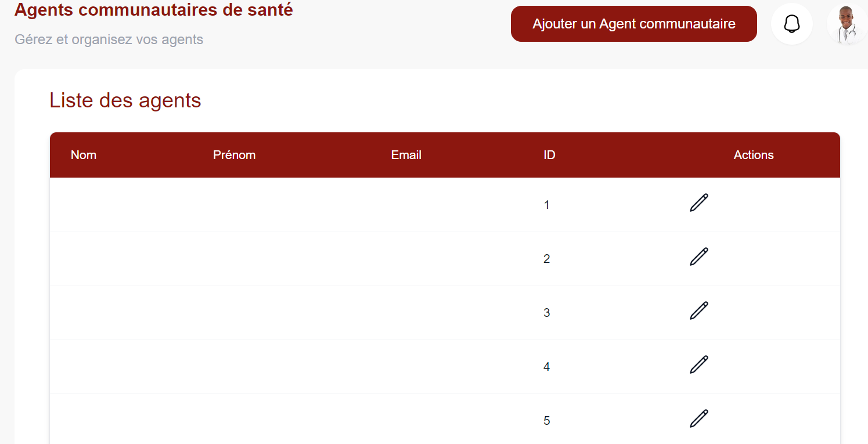Click the edit pencil for agent ID 1

point(699,203)
